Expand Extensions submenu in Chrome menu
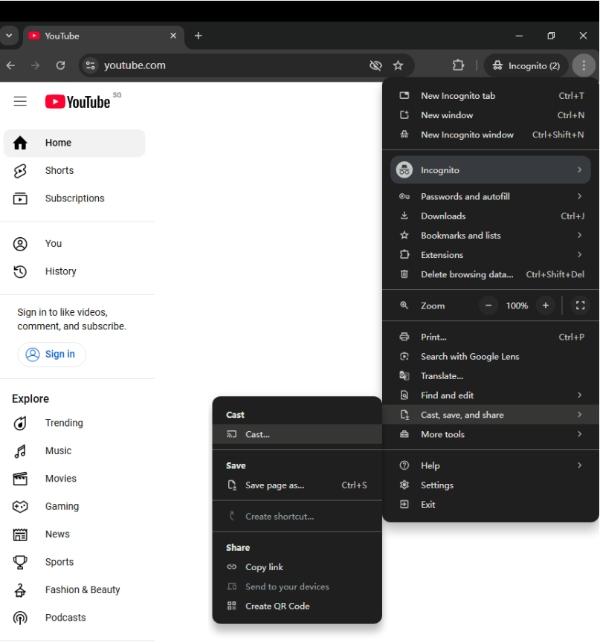 [490, 255]
